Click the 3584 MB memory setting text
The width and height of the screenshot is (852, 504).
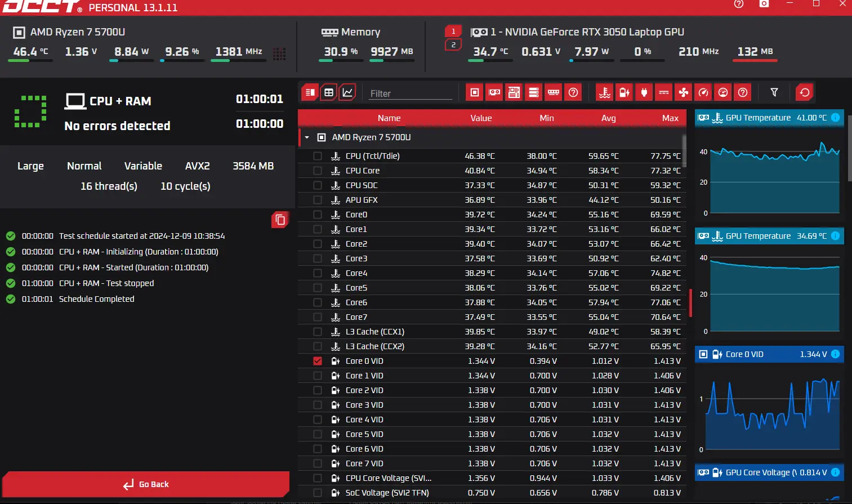point(253,166)
